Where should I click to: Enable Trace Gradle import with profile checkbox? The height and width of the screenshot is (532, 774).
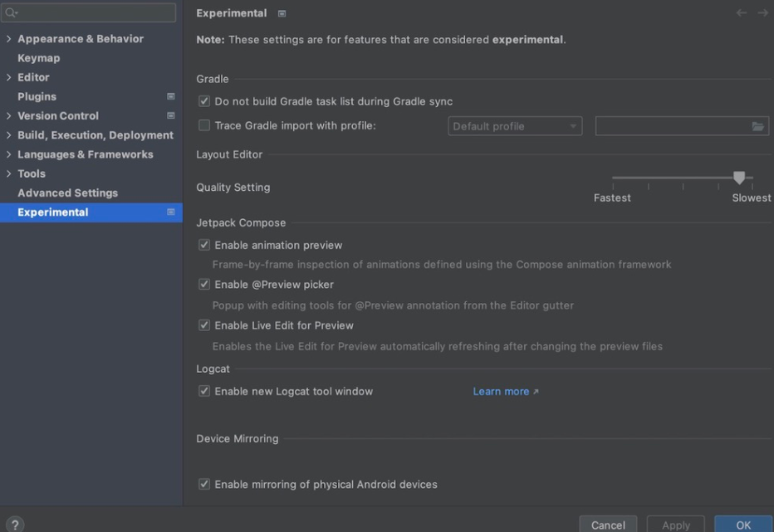tap(203, 125)
